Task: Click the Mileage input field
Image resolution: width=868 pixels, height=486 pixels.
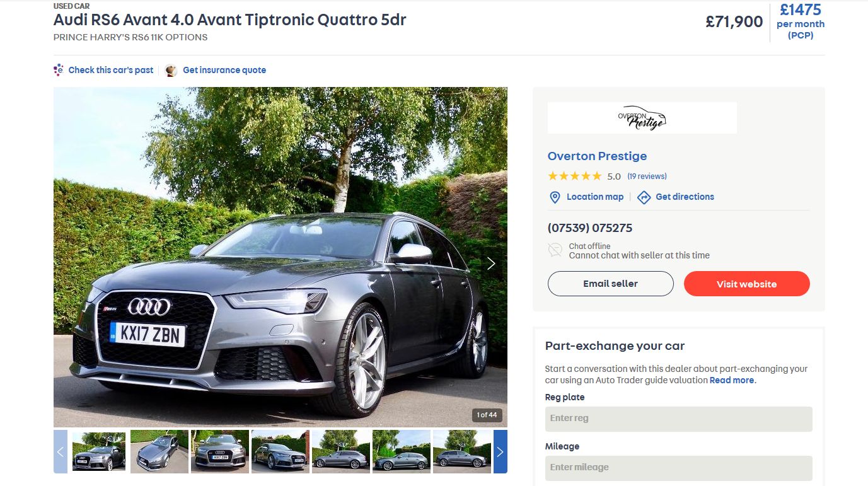Action: coord(678,468)
